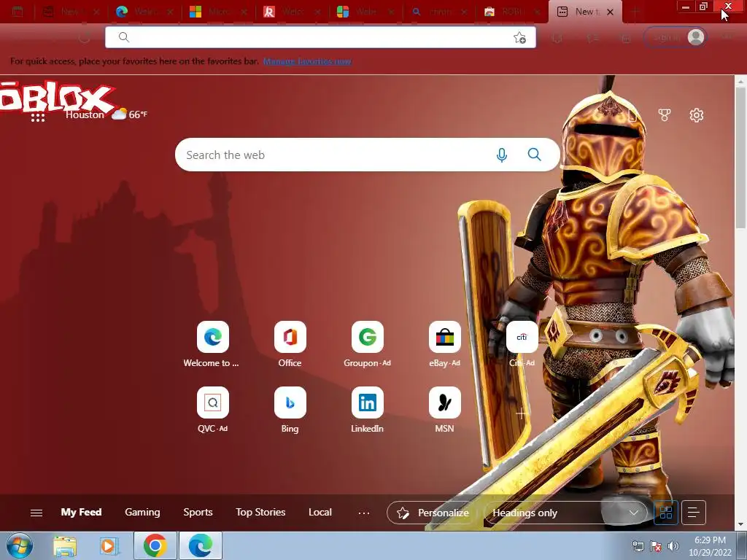Image resolution: width=747 pixels, height=560 pixels.
Task: Open the Windows Start button
Action: click(20, 545)
